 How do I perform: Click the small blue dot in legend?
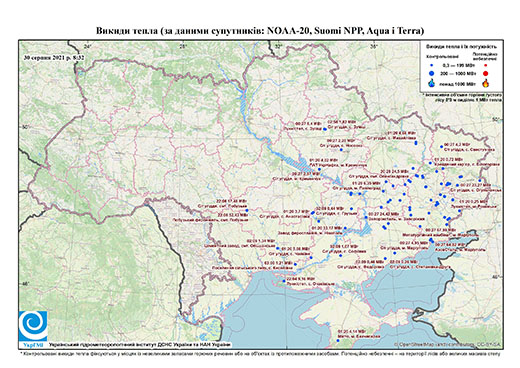click(432, 65)
